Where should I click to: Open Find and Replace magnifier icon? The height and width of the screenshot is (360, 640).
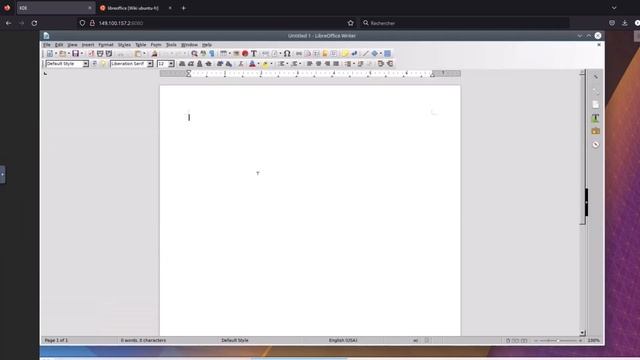[194, 53]
